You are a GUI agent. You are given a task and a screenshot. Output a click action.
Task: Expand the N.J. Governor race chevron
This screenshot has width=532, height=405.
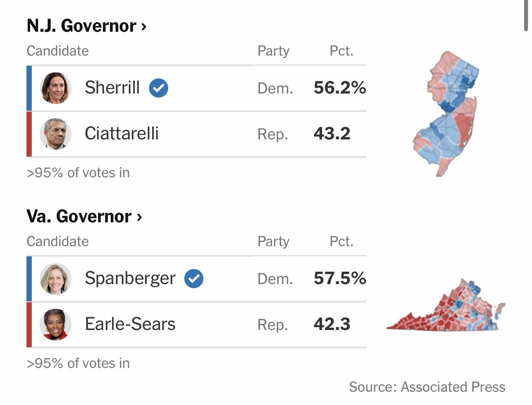point(143,26)
